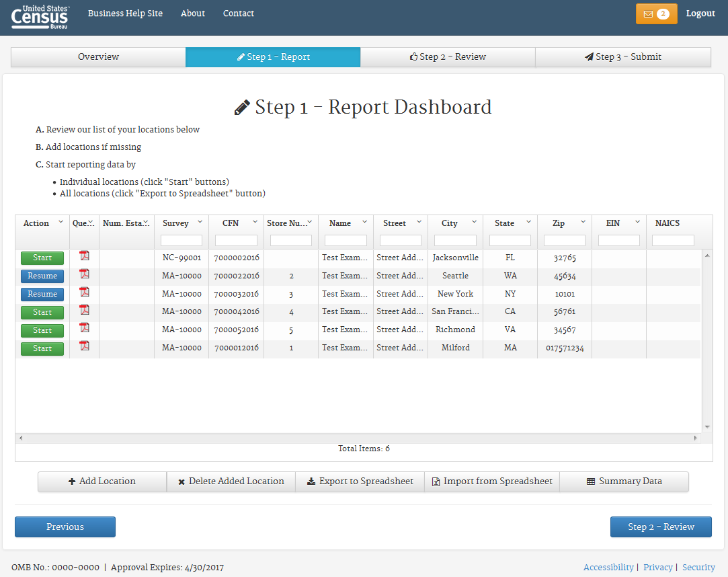Viewport: 728px width, 577px height.
Task: Open PDF questionnaire for San Francisco row
Action: [x=84, y=310]
